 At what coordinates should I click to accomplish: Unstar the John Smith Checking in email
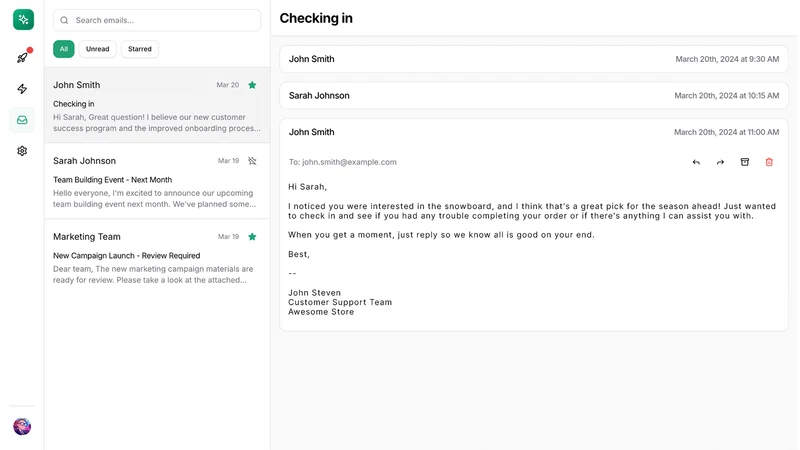click(252, 85)
